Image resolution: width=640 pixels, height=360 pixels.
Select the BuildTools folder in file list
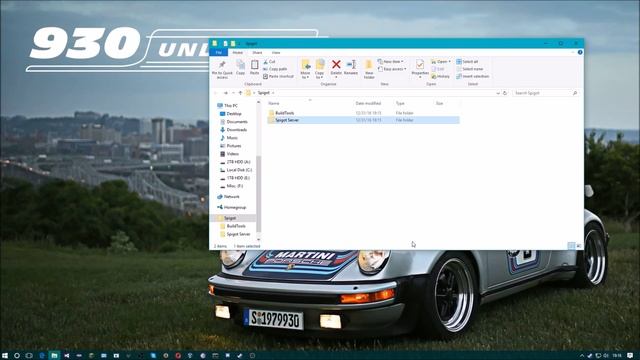363,113
